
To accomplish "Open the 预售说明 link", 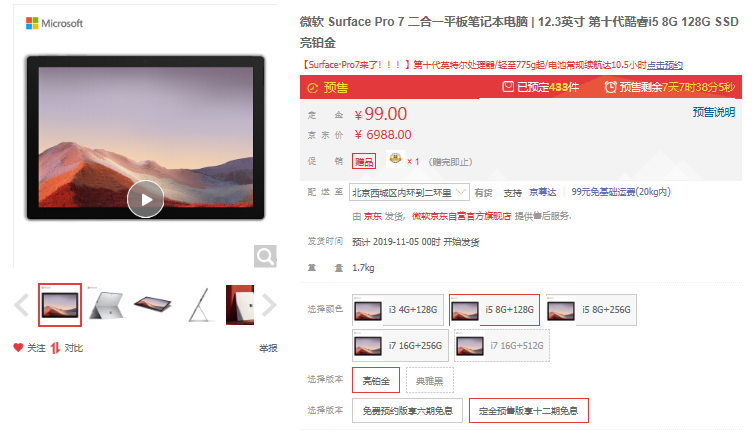I will (714, 112).
